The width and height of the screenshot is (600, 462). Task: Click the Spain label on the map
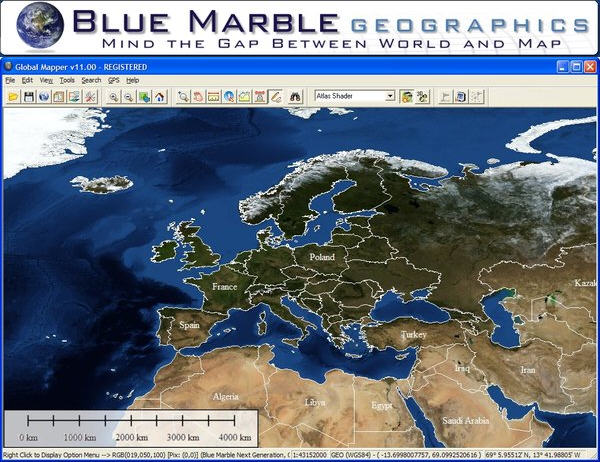tap(189, 325)
